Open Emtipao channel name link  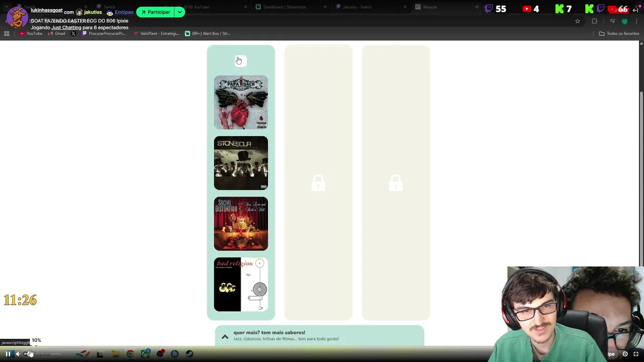(x=124, y=12)
